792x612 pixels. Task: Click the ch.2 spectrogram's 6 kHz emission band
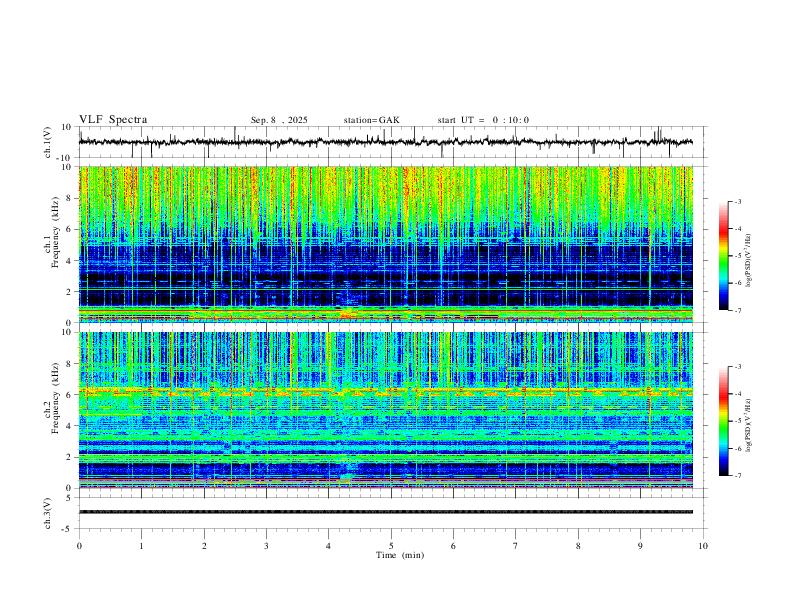(x=386, y=391)
